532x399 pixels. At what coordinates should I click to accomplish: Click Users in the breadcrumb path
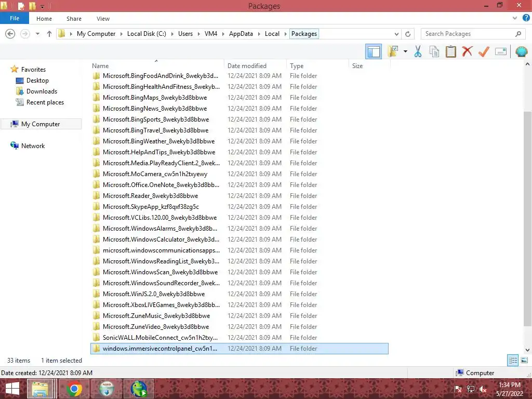(x=185, y=34)
